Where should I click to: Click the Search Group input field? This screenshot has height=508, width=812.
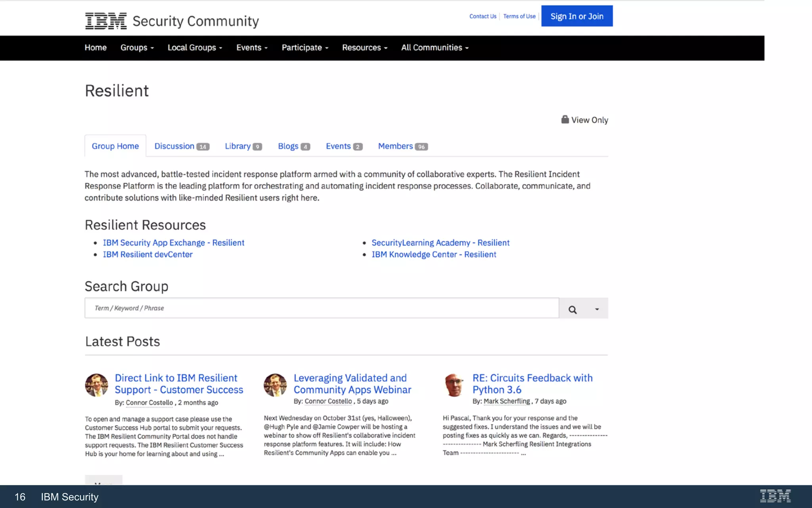322,308
